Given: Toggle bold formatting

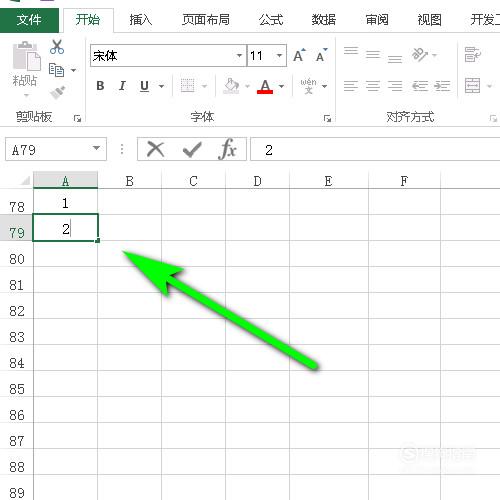Looking at the screenshot, I should click(100, 86).
